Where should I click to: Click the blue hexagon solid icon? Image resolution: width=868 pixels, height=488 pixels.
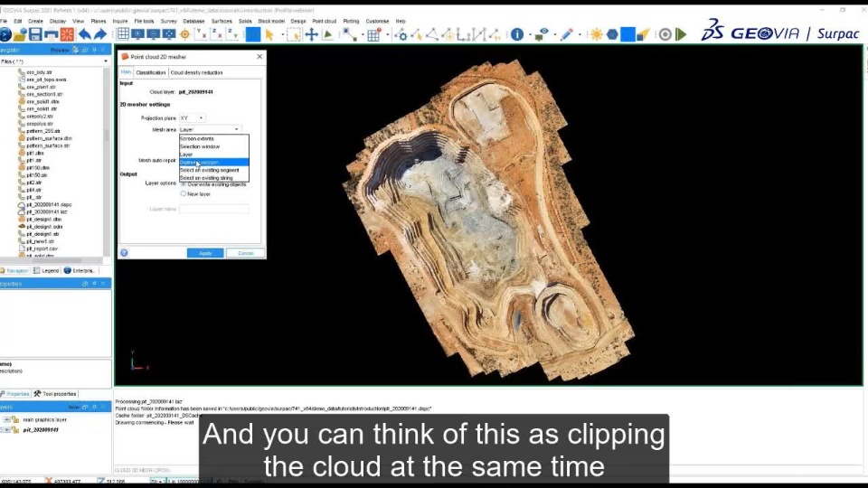coord(612,34)
